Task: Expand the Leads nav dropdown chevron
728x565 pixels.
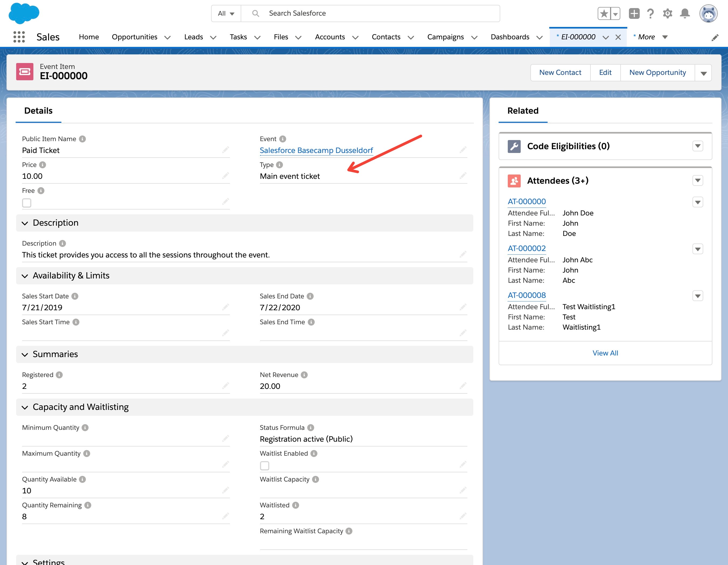Action: (x=213, y=37)
